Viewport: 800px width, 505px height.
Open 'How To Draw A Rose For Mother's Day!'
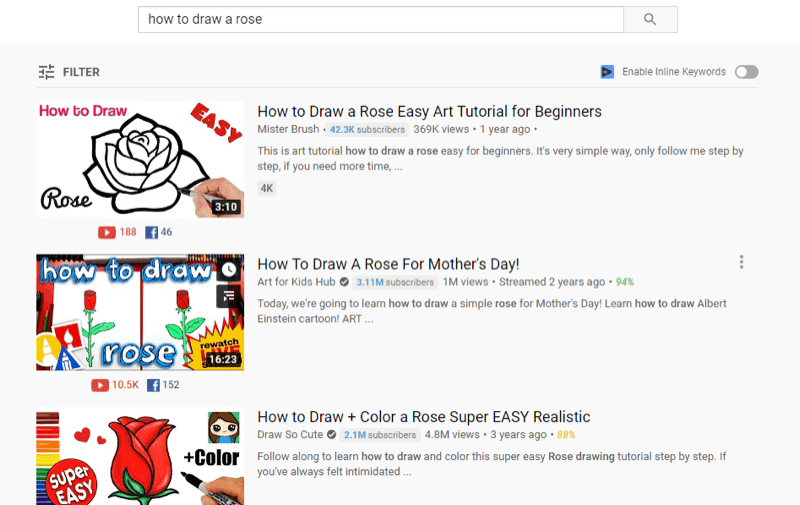(x=388, y=264)
